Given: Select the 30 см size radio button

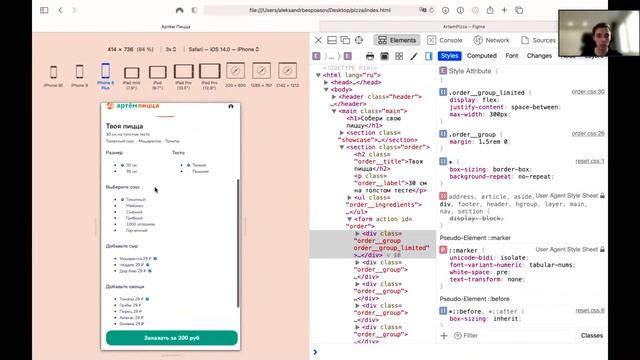Looking at the screenshot, I should coord(122,165).
